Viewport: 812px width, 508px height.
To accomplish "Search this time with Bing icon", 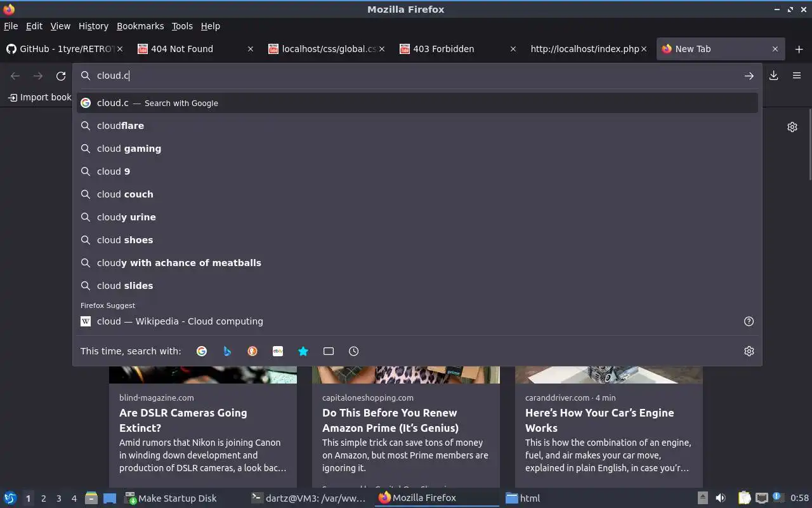I will coord(227,351).
